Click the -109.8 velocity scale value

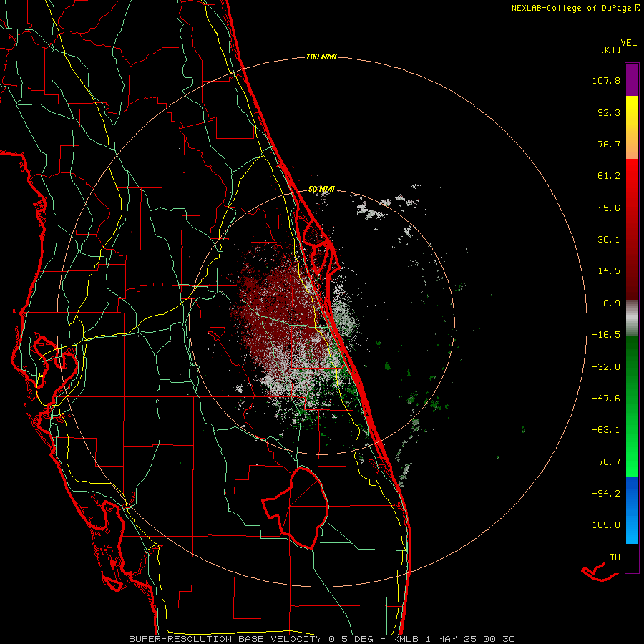point(603,525)
